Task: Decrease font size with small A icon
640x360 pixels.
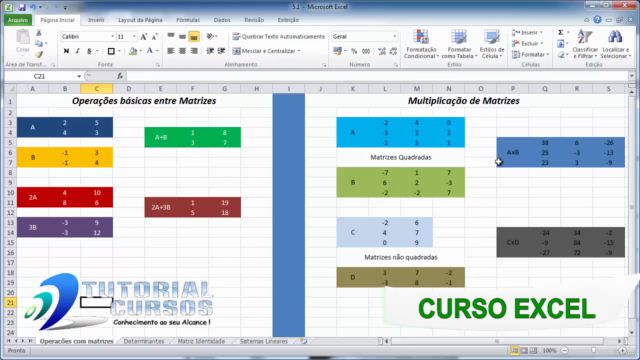Action: 154,37
